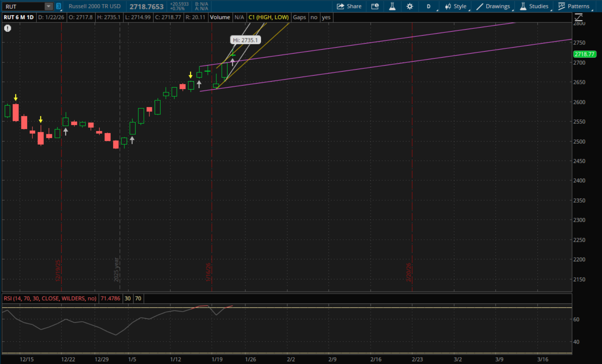Viewport: 602px width, 364px height.
Task: Open the Drawings menu
Action: [x=493, y=6]
